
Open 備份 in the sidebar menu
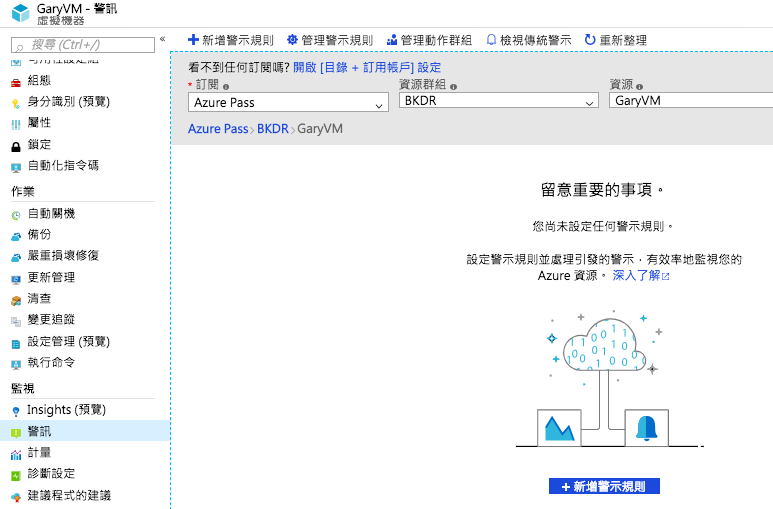(39, 234)
